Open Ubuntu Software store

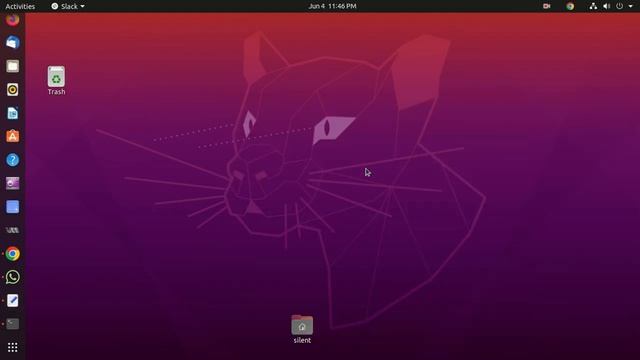pyautogui.click(x=12, y=136)
